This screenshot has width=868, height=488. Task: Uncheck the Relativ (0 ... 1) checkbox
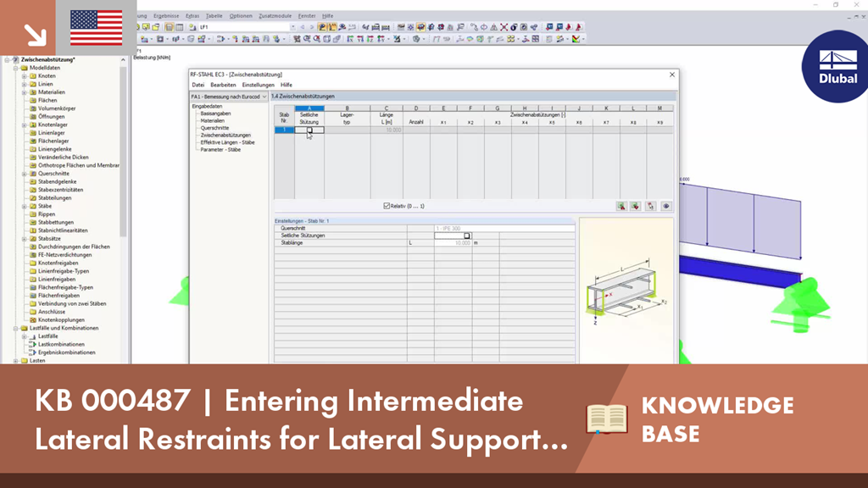pyautogui.click(x=387, y=206)
